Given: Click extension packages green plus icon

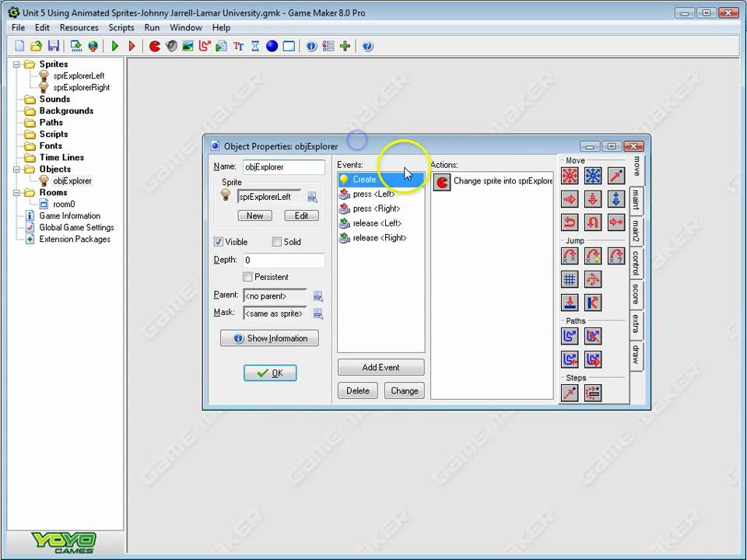Looking at the screenshot, I should (x=345, y=46).
